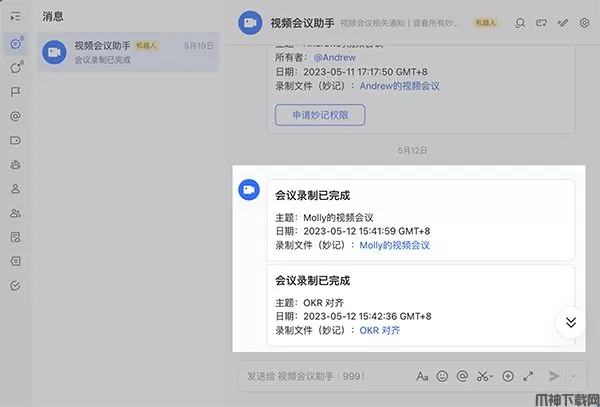Image resolution: width=600 pixels, height=407 pixels.
Task: Open the emoji picker
Action: [442, 376]
